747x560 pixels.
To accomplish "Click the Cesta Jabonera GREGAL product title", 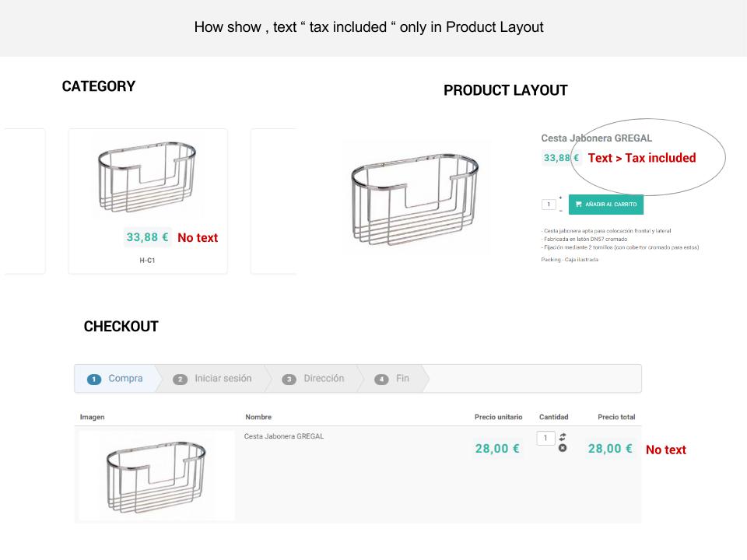I will 597,138.
